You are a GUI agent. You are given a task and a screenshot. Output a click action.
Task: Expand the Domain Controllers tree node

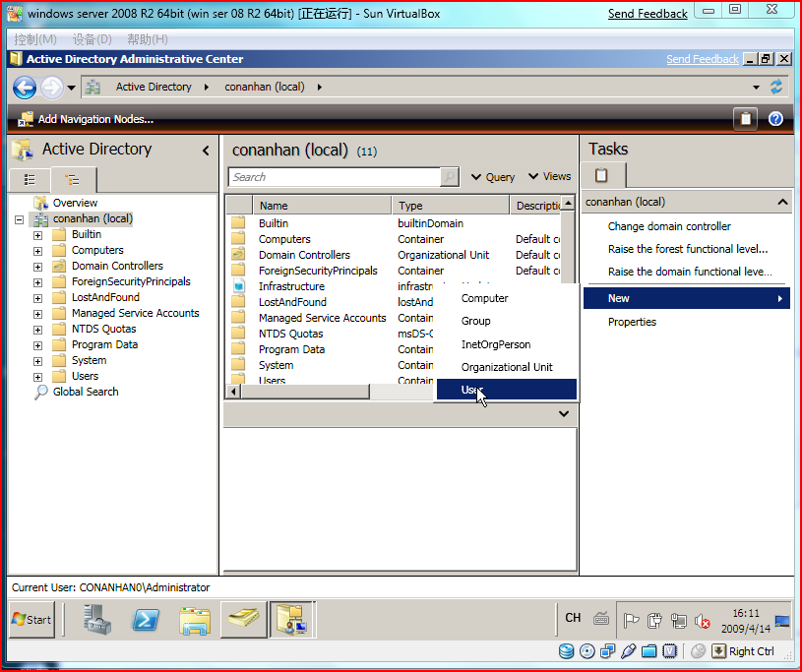click(x=37, y=267)
